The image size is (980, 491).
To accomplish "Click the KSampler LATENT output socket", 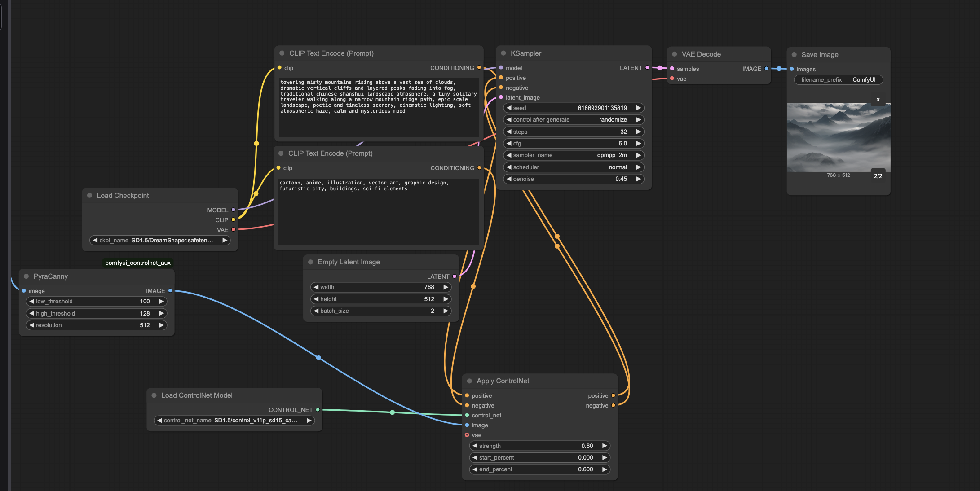I will click(x=647, y=68).
